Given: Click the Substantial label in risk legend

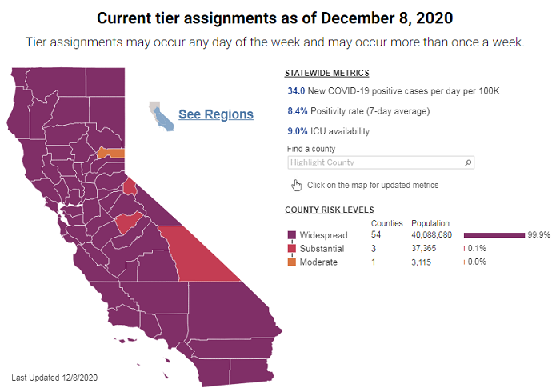Looking at the screenshot, I should click(x=322, y=249).
